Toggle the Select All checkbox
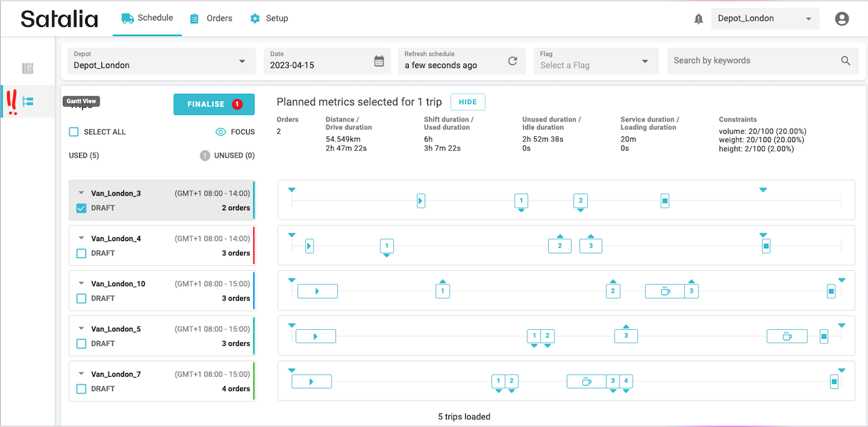 (74, 132)
